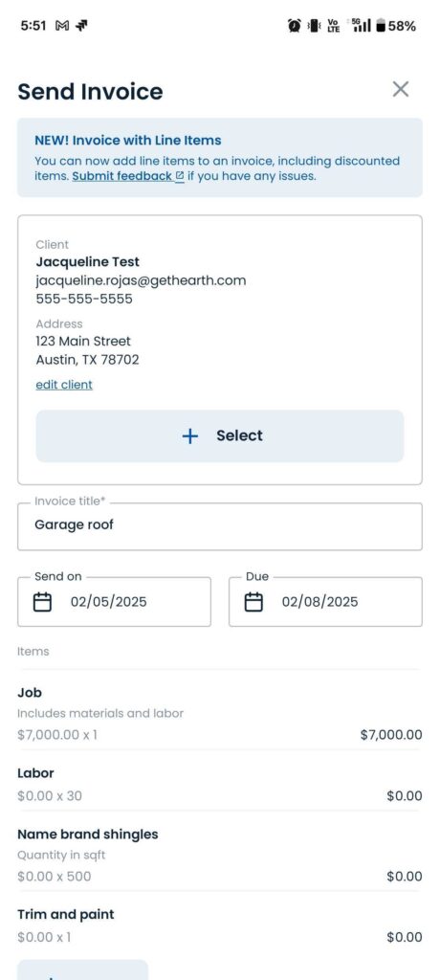This screenshot has height=980, width=440.
Task: Open the Send on calendar icon
Action: (42, 603)
